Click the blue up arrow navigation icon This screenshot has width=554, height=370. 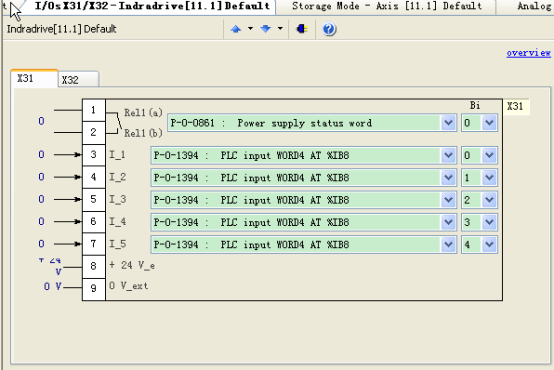[236, 29]
